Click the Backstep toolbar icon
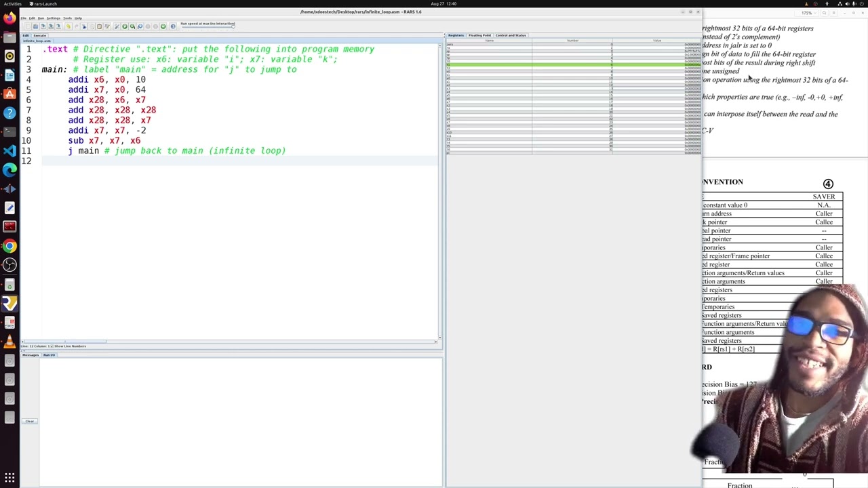Screen dimensions: 868x488 (x=140, y=26)
